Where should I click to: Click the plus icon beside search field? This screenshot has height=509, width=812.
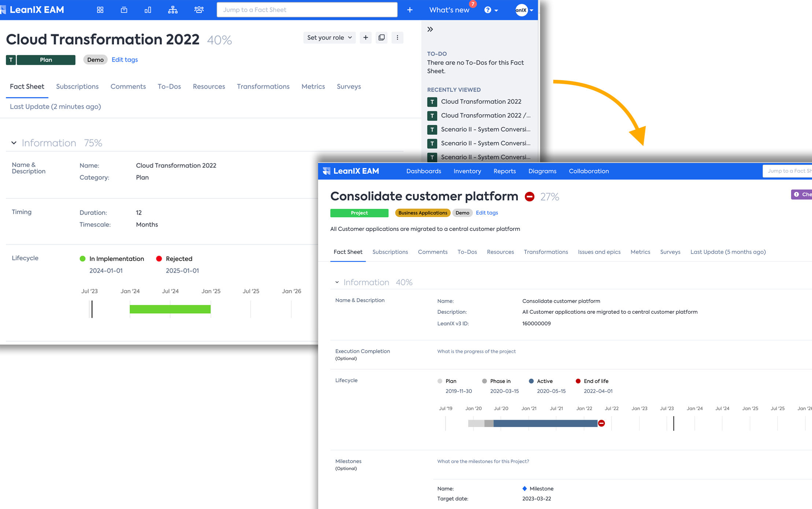(410, 10)
